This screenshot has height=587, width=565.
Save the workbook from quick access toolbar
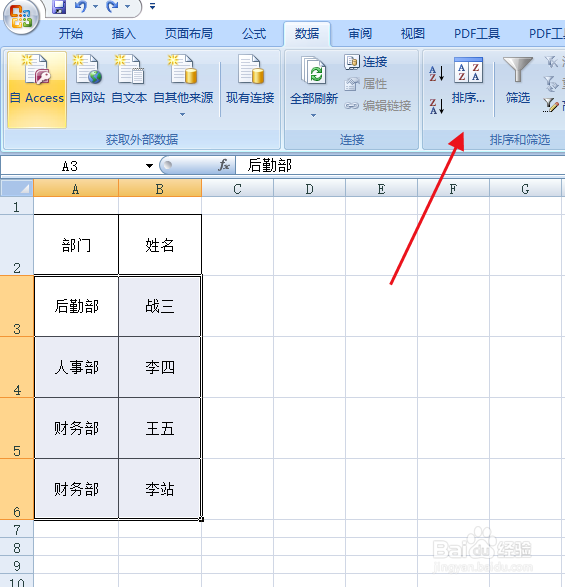pyautogui.click(x=59, y=7)
